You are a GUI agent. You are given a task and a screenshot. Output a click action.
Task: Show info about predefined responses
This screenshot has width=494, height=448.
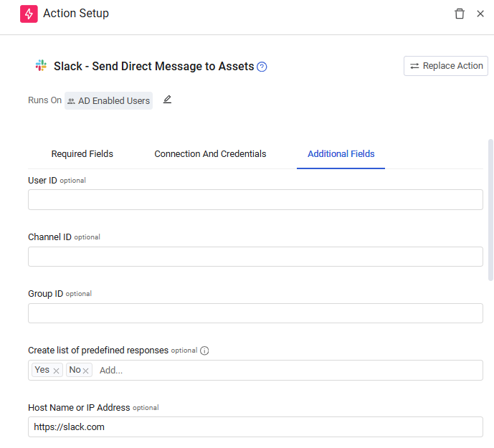pos(204,351)
